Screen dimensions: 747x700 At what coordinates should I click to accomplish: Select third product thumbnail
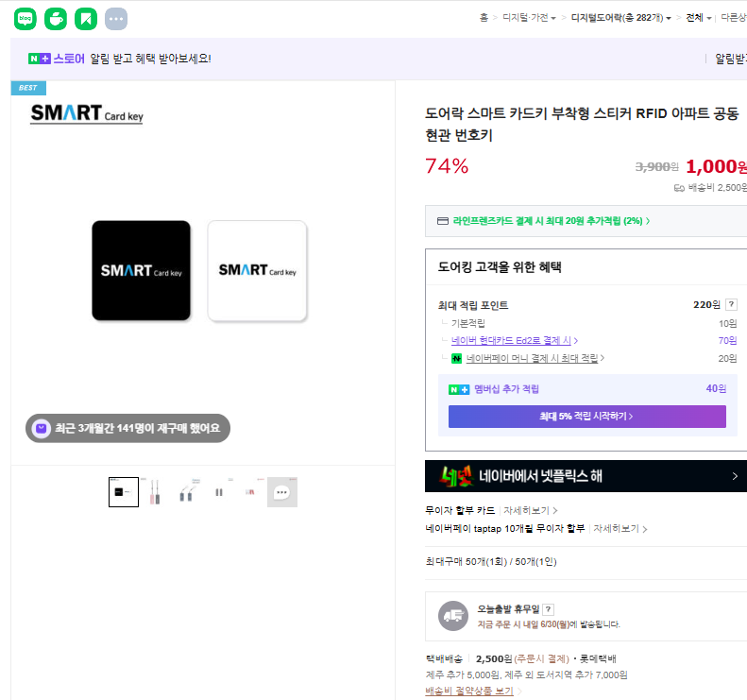187,492
